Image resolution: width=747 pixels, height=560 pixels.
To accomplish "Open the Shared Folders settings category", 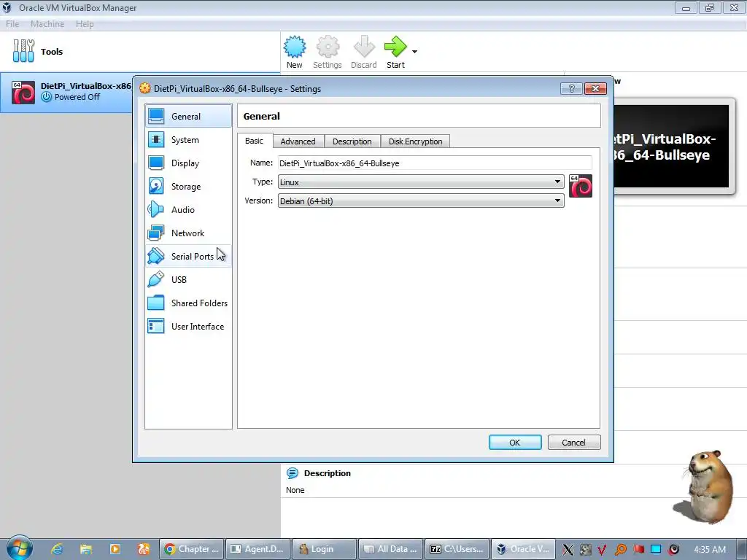I will point(188,303).
